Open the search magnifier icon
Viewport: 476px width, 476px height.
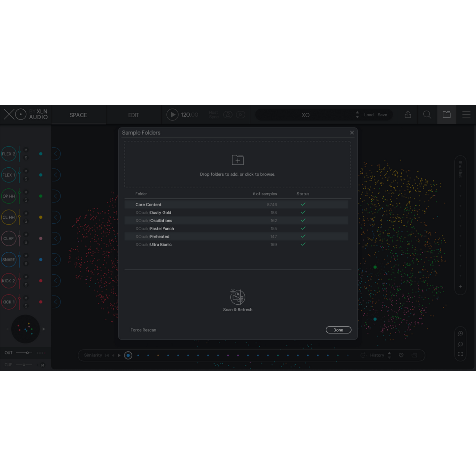427,115
